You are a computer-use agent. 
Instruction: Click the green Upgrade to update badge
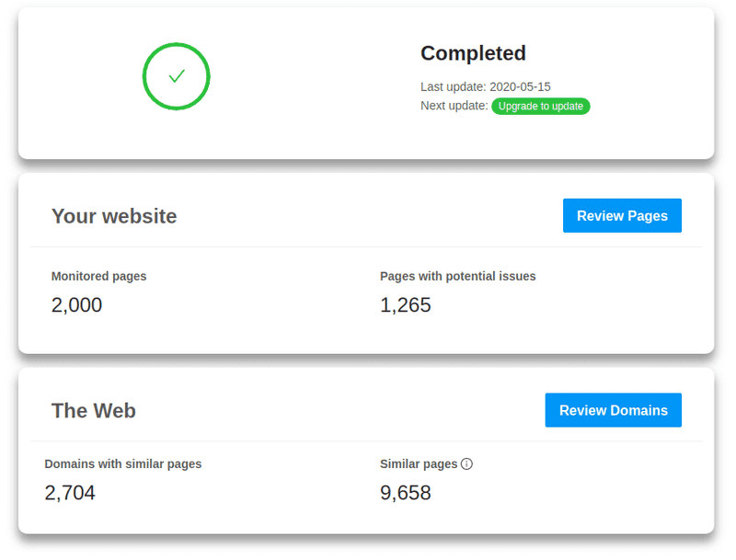540,106
